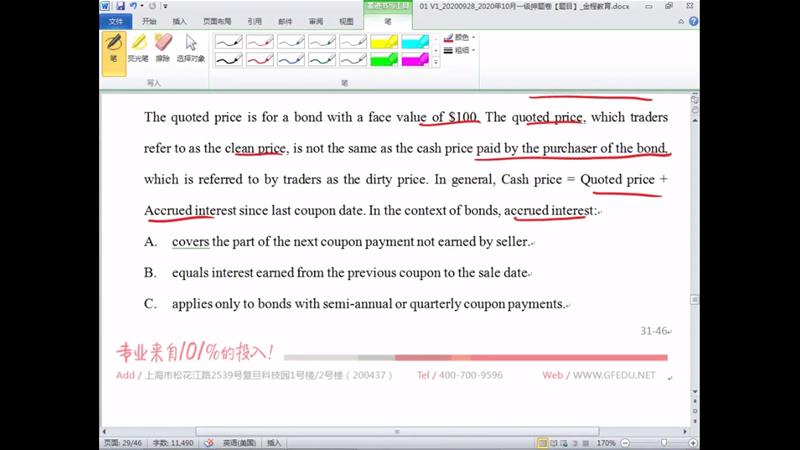Click the spell check icon in status bar
The width and height of the screenshot is (800, 450).
coord(209,442)
